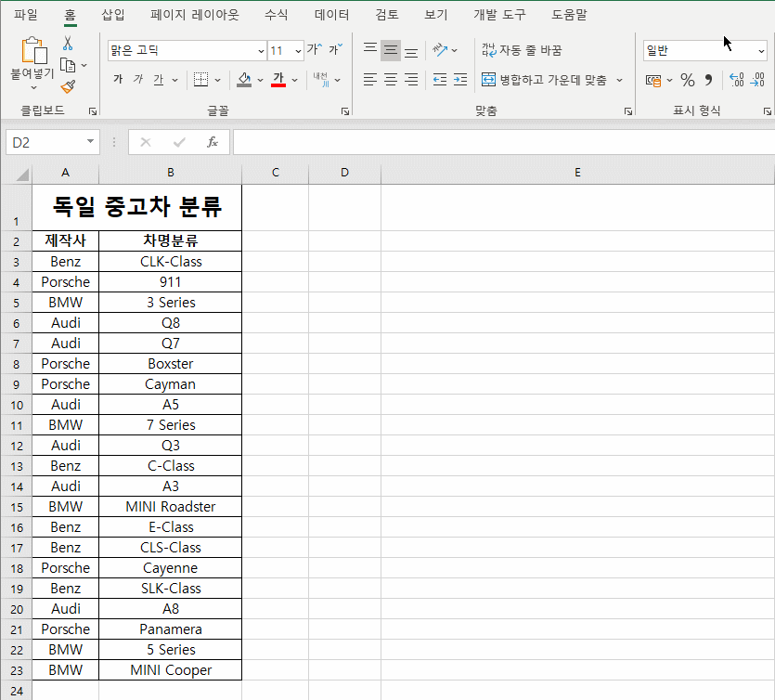Select the 독일 중고차 분류 title cell
This screenshot has width=775, height=700.
(137, 207)
